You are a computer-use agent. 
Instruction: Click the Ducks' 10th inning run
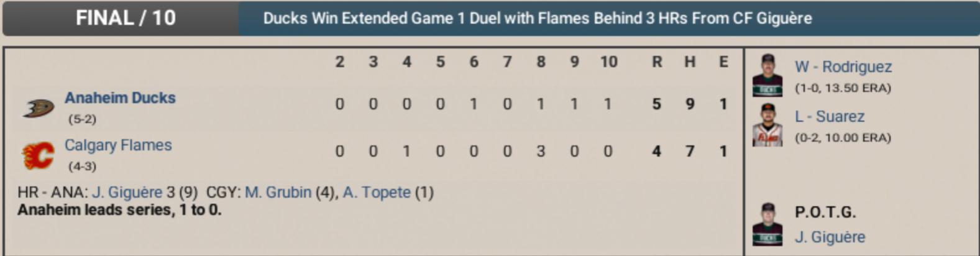[x=608, y=104]
